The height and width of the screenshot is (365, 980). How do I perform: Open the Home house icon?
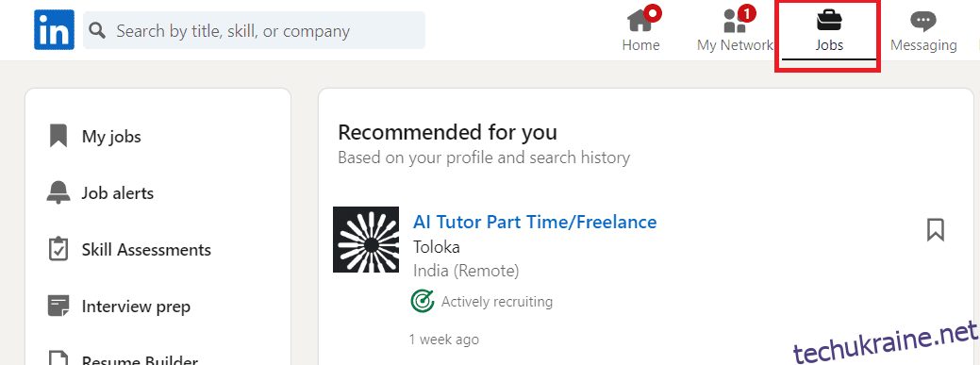[640, 20]
